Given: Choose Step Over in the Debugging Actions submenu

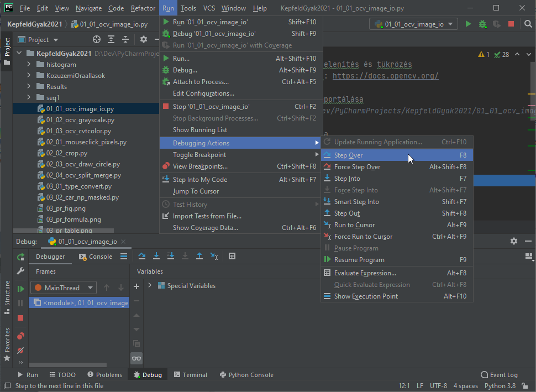Looking at the screenshot, I should click(x=397, y=155).
